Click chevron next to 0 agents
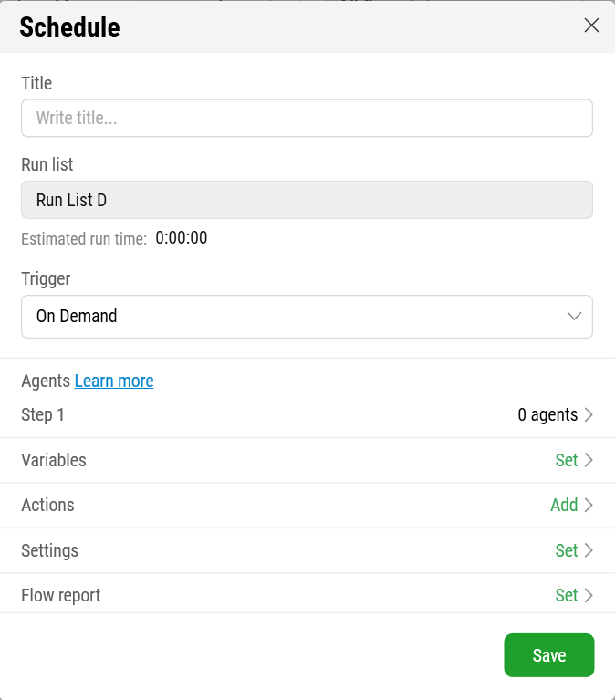 (x=589, y=414)
